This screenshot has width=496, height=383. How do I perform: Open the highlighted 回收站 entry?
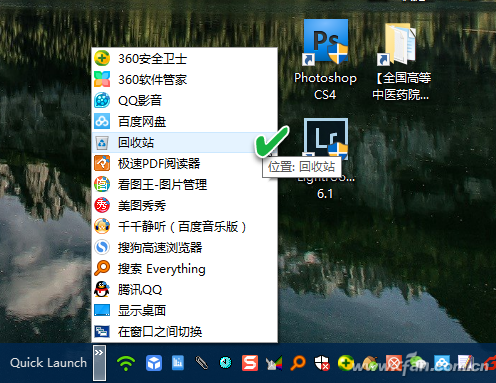(x=184, y=143)
